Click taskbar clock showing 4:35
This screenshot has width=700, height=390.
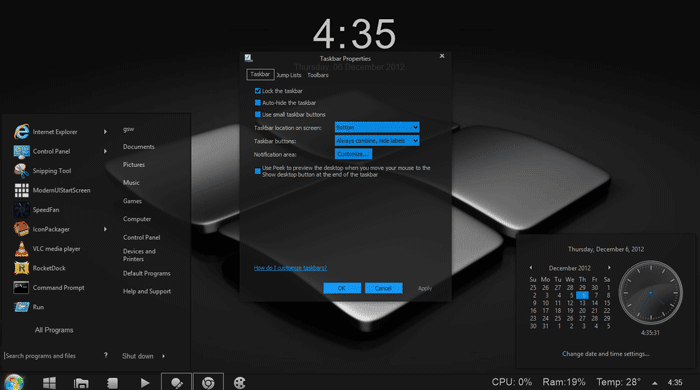click(x=675, y=382)
